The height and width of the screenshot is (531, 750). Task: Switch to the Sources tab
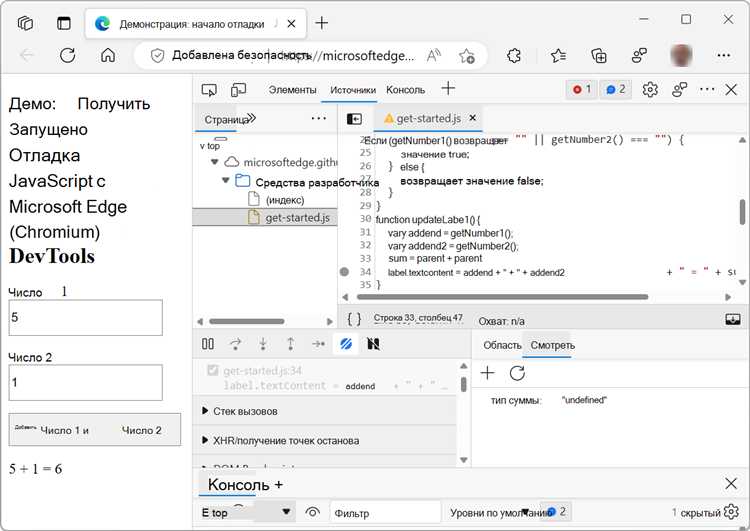tap(353, 90)
